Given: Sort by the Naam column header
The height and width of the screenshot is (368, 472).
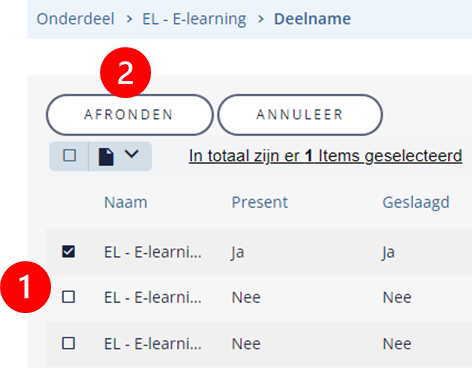Looking at the screenshot, I should tap(126, 202).
